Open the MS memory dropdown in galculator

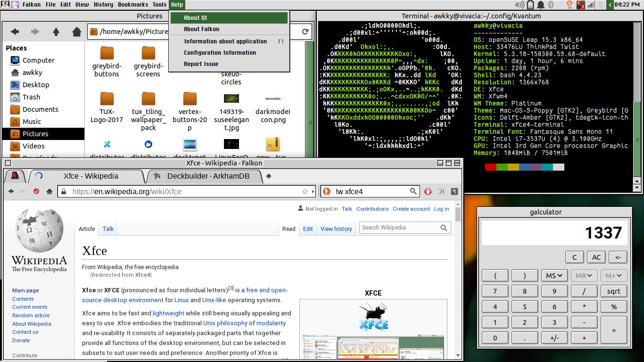(554, 276)
